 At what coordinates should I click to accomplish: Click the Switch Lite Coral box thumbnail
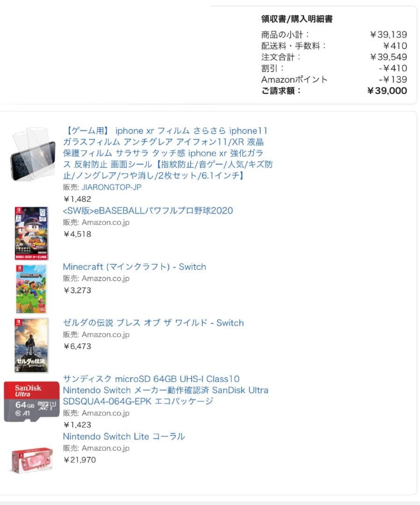[31, 460]
